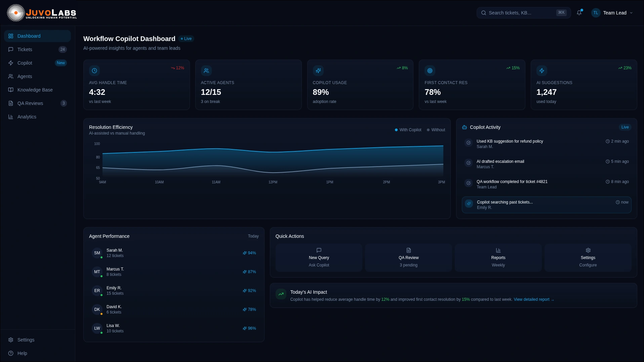The image size is (644, 362).
Task: Click the Active Agents people icon
Action: tap(206, 71)
